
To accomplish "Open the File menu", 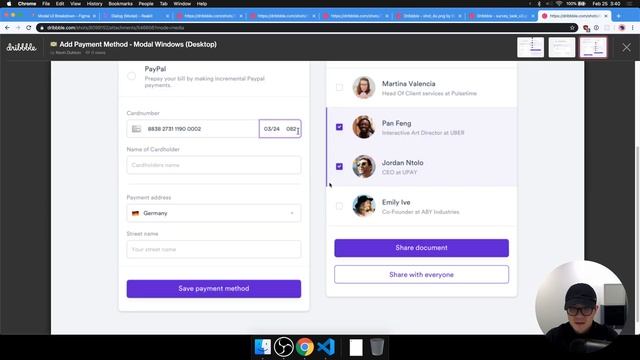I will pyautogui.click(x=46, y=4).
